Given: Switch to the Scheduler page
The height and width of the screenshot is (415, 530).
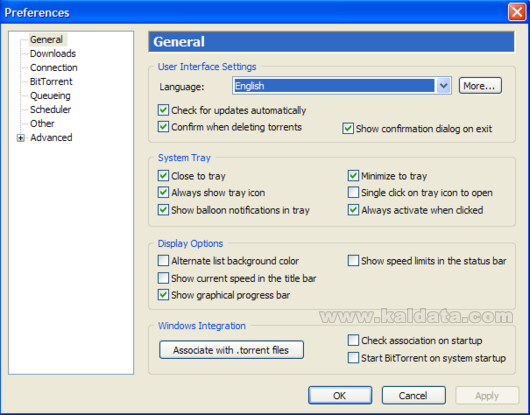Looking at the screenshot, I should [x=50, y=109].
